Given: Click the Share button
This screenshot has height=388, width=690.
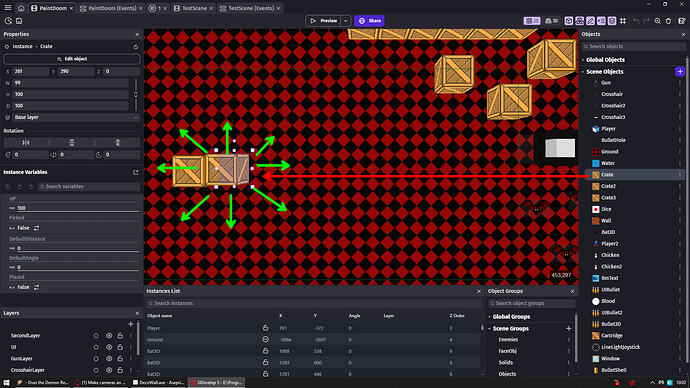Looking at the screenshot, I should (369, 21).
